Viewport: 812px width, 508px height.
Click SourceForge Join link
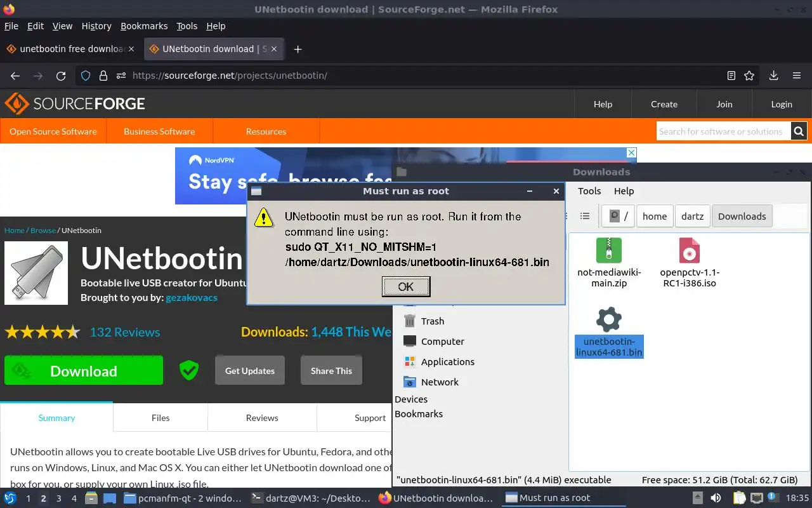pos(724,104)
